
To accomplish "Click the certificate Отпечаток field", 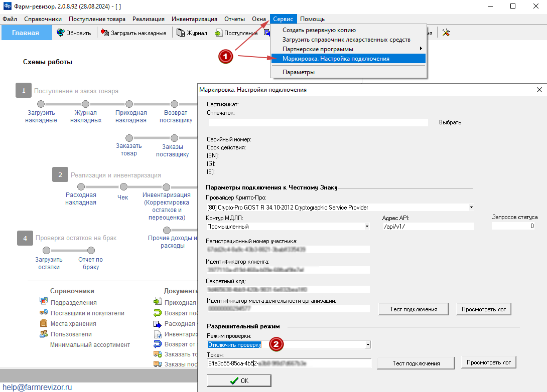I will click(x=318, y=122).
